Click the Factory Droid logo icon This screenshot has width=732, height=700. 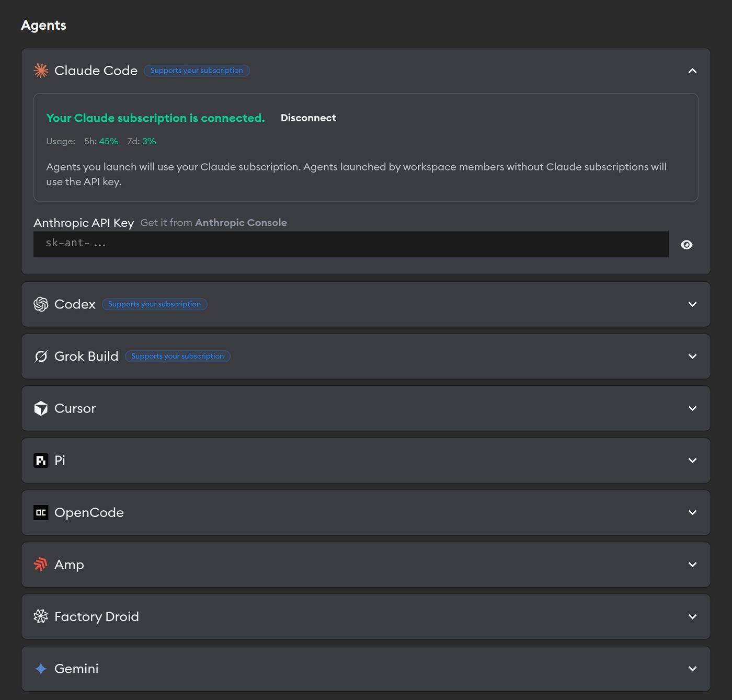(41, 616)
